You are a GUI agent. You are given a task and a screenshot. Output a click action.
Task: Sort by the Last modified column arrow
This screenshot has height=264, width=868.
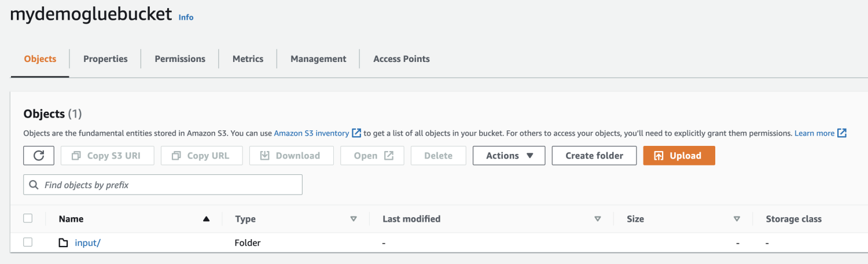[x=598, y=219]
